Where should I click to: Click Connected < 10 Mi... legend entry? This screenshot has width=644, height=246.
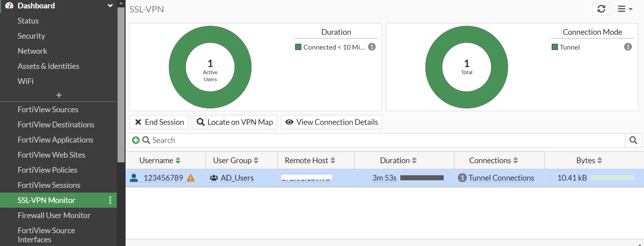(x=334, y=47)
